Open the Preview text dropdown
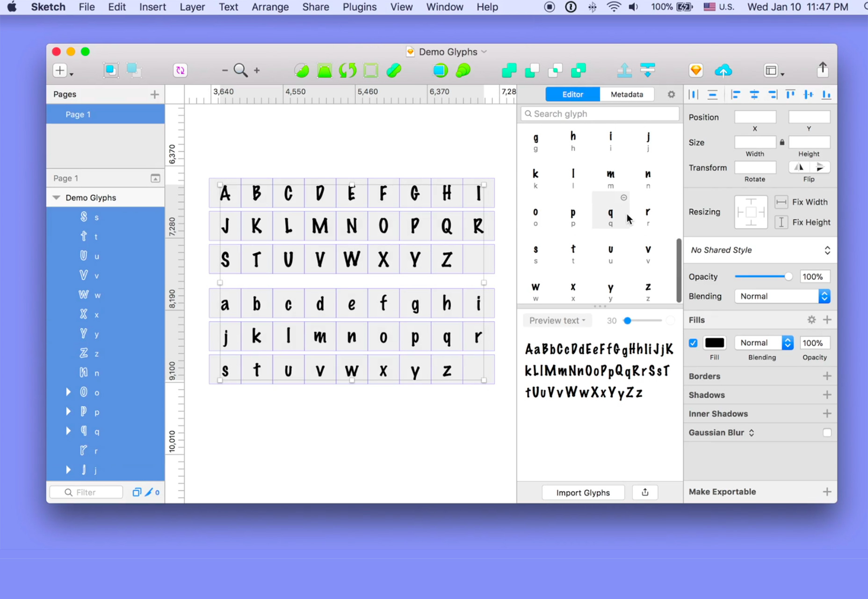The width and height of the screenshot is (868, 599). tap(557, 321)
